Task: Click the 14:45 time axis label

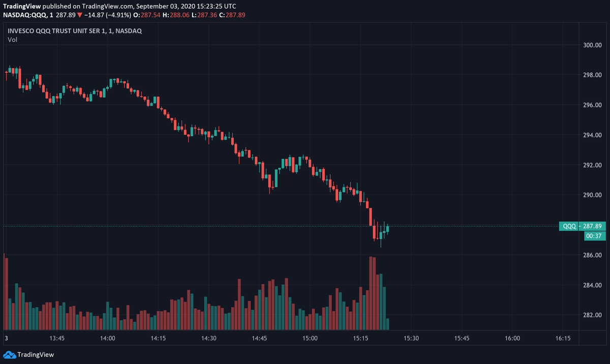Action: pyautogui.click(x=259, y=338)
